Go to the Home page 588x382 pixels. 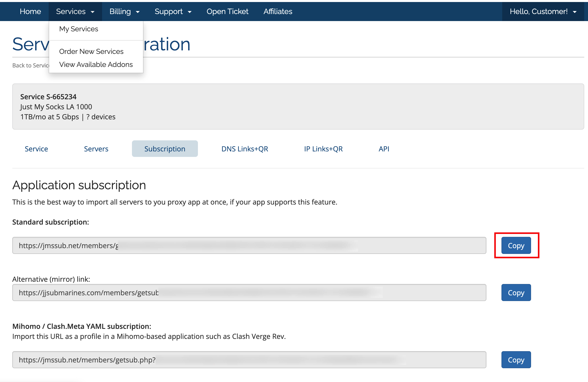(x=30, y=12)
